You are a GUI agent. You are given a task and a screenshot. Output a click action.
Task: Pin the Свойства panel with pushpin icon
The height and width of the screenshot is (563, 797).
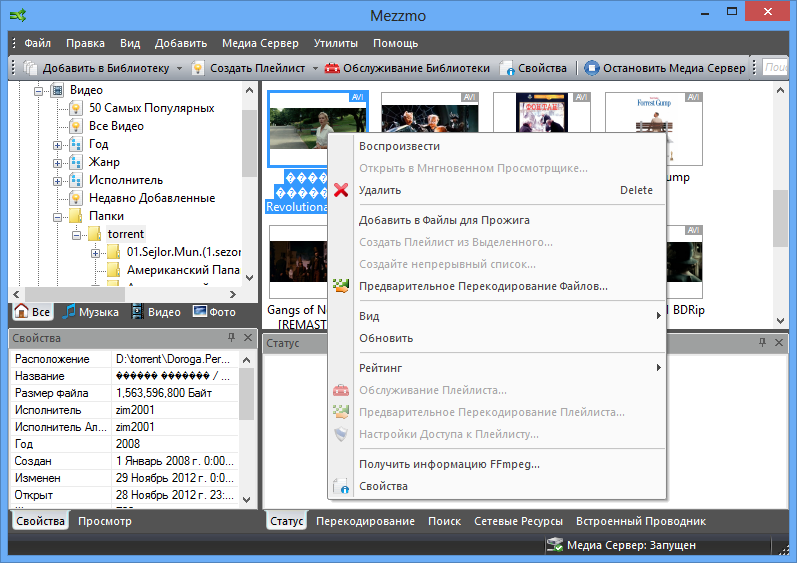[x=231, y=338]
